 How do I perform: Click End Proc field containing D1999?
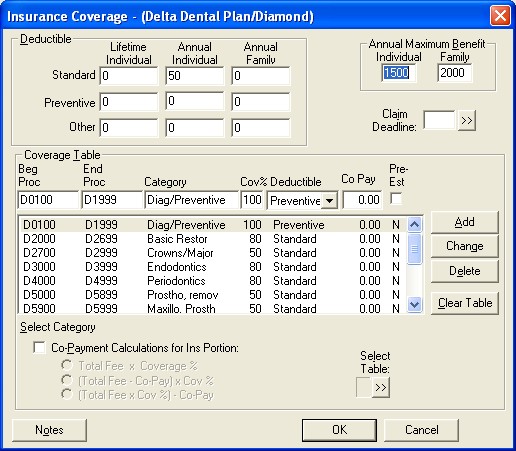click(112, 200)
